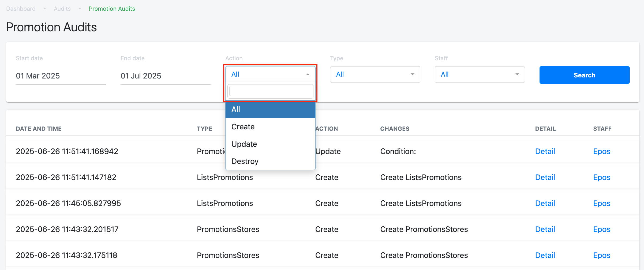
Task: Expand the Type filter dropdown
Action: [375, 74]
